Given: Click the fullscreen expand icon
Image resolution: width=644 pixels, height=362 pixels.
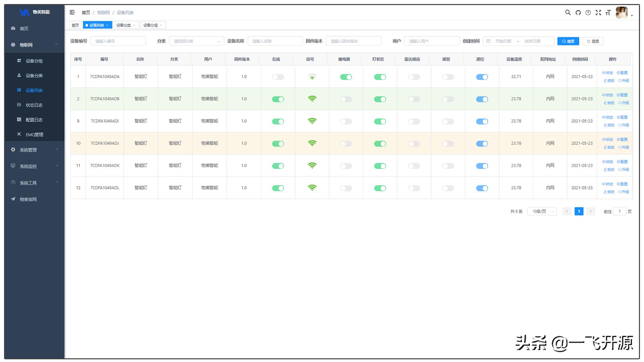Looking at the screenshot, I should pyautogui.click(x=598, y=12).
